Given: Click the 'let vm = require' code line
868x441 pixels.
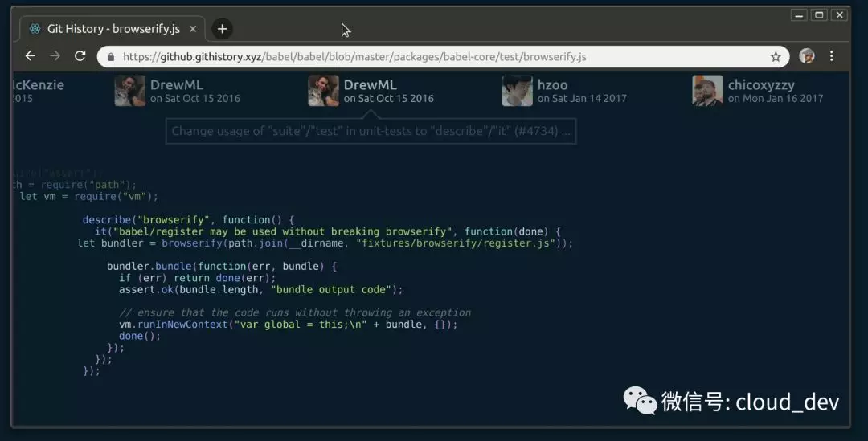Looking at the screenshot, I should [x=88, y=197].
